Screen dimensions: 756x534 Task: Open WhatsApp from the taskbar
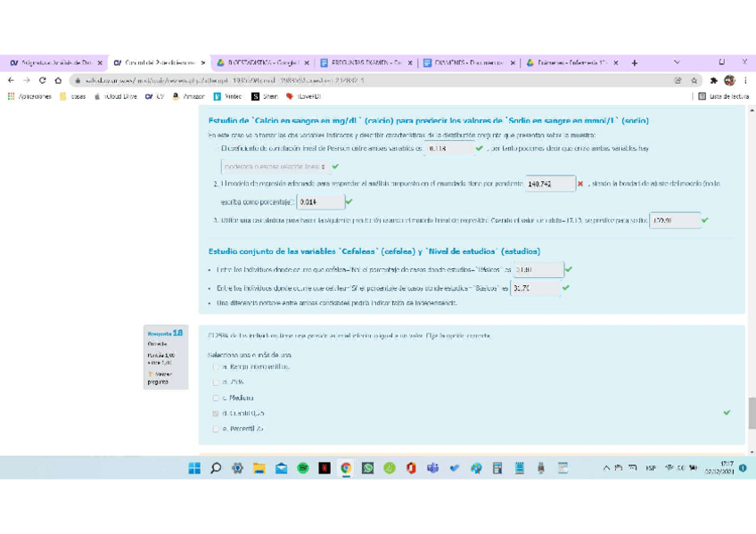[x=367, y=468]
